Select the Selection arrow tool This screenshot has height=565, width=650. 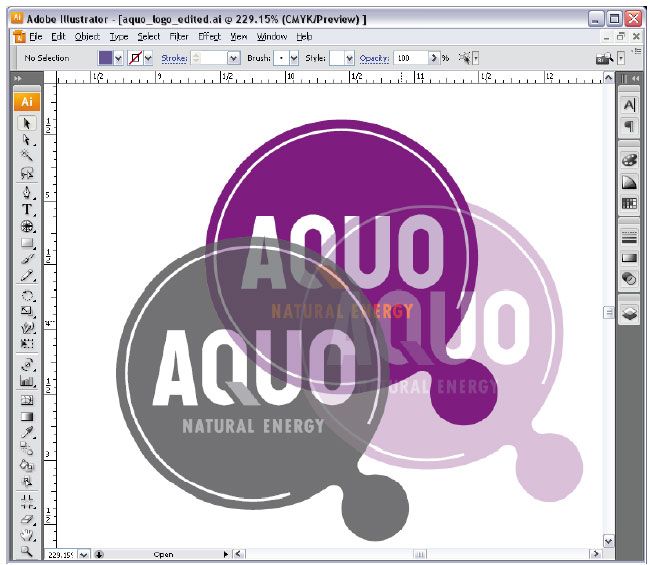[27, 123]
